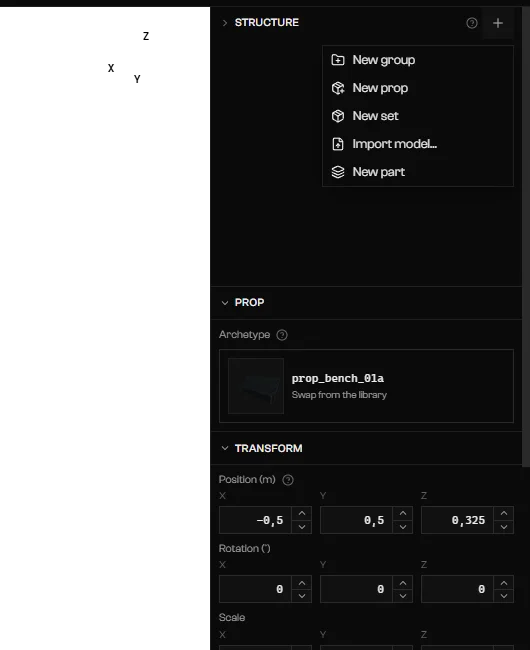Increase the Position Z value with up arrow

tap(504, 513)
